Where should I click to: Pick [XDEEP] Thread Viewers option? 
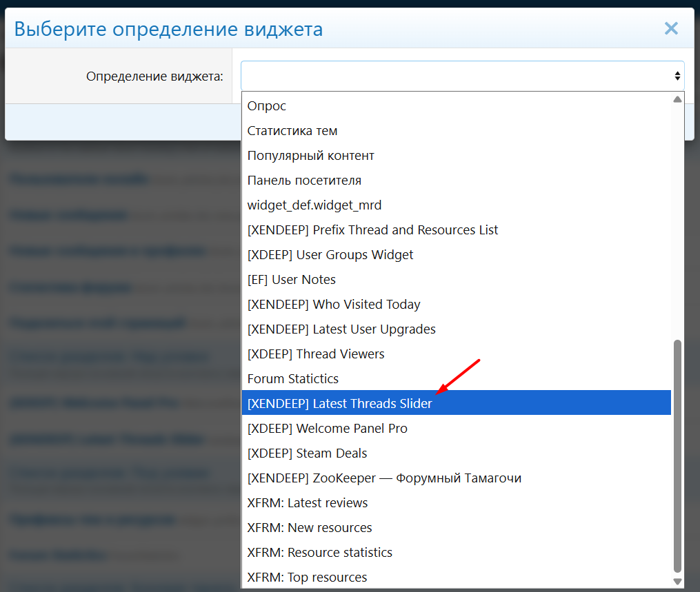(457, 354)
